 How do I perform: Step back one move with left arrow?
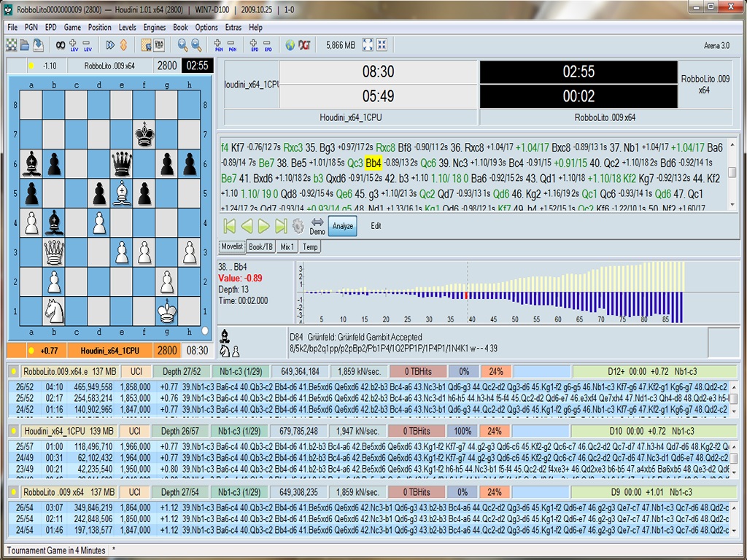pos(247,226)
